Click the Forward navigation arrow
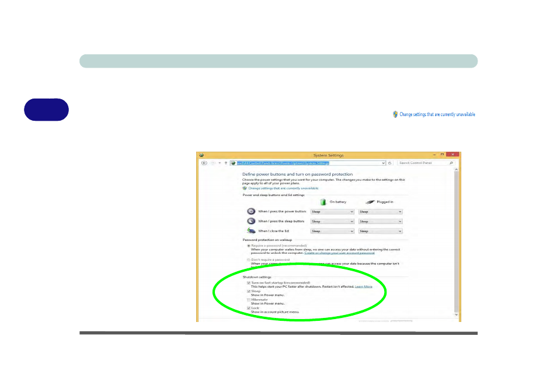This screenshot has width=557, height=392. (x=213, y=163)
